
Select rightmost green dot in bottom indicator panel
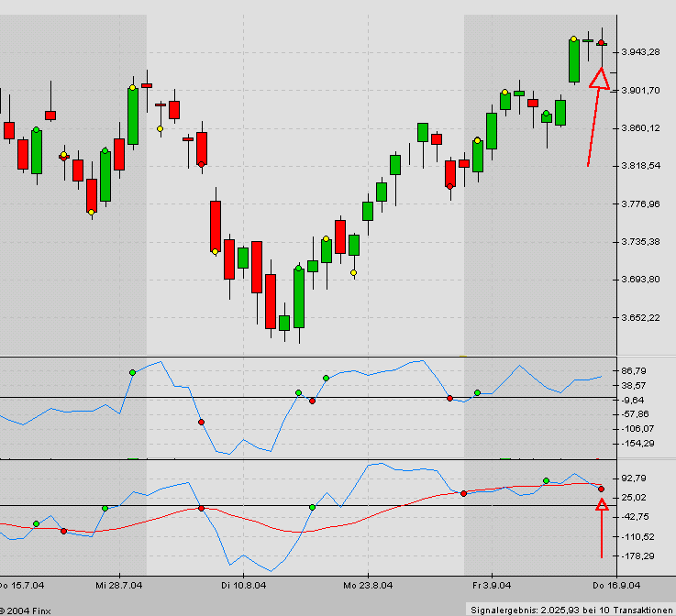pyautogui.click(x=546, y=480)
